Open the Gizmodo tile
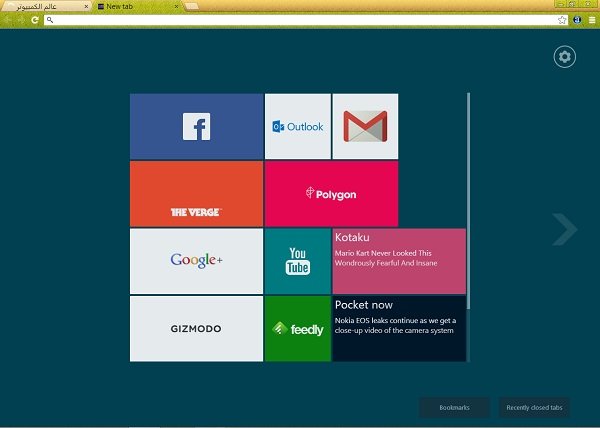 (196, 329)
